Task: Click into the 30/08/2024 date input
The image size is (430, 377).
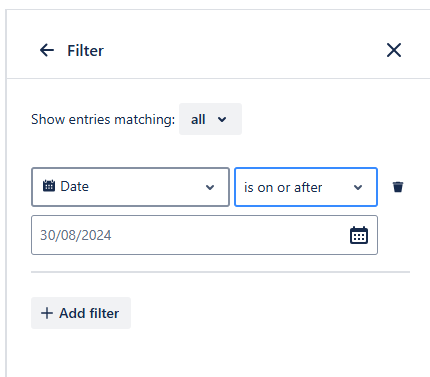Action: click(204, 235)
